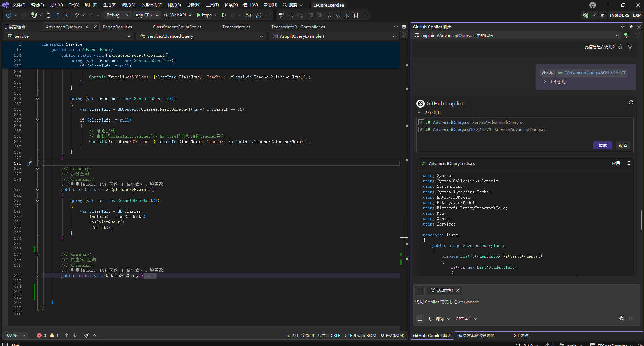Click the bookmark toggle icon in toolbar
The image size is (644, 346).
pos(329,15)
